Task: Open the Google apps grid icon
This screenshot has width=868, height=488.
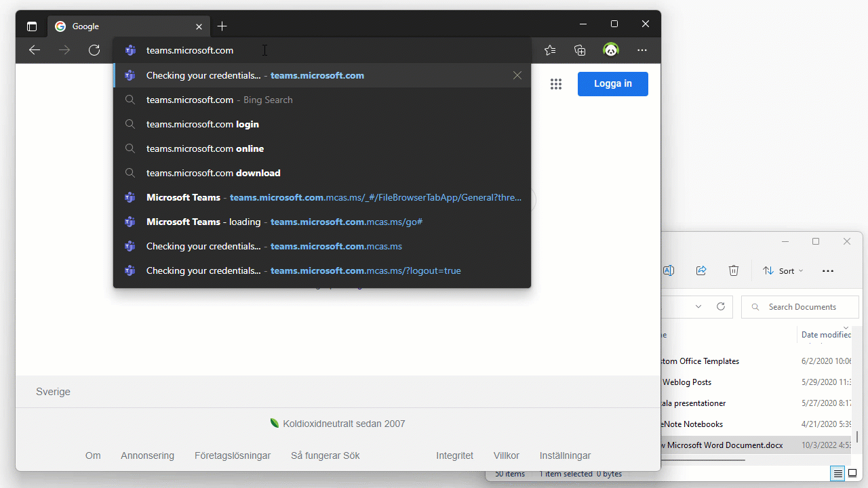Action: (556, 84)
